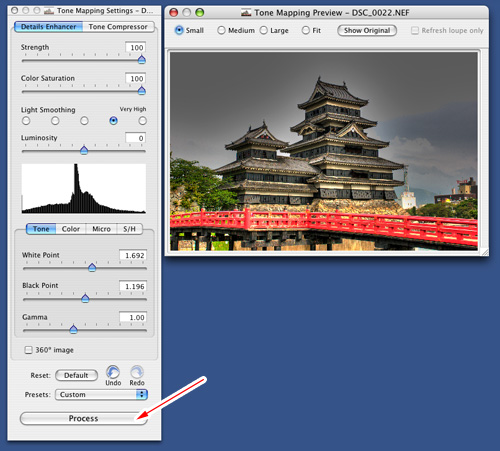This screenshot has width=500, height=451.
Task: Click the Undo arrow icon
Action: tap(113, 372)
